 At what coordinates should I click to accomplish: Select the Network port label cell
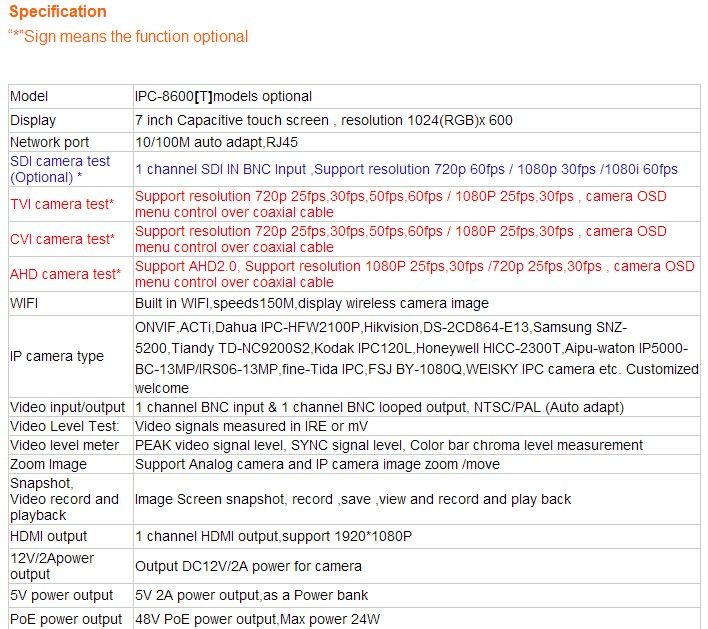(49, 143)
